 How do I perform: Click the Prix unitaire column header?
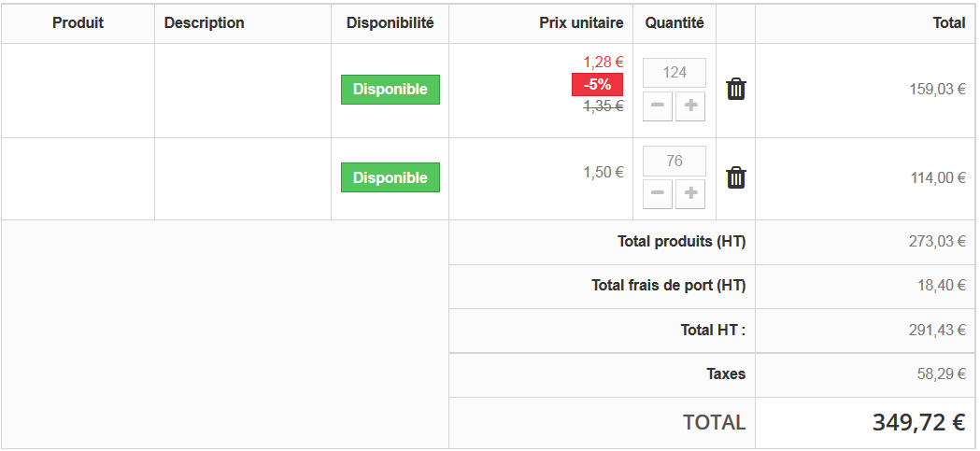pyautogui.click(x=581, y=23)
